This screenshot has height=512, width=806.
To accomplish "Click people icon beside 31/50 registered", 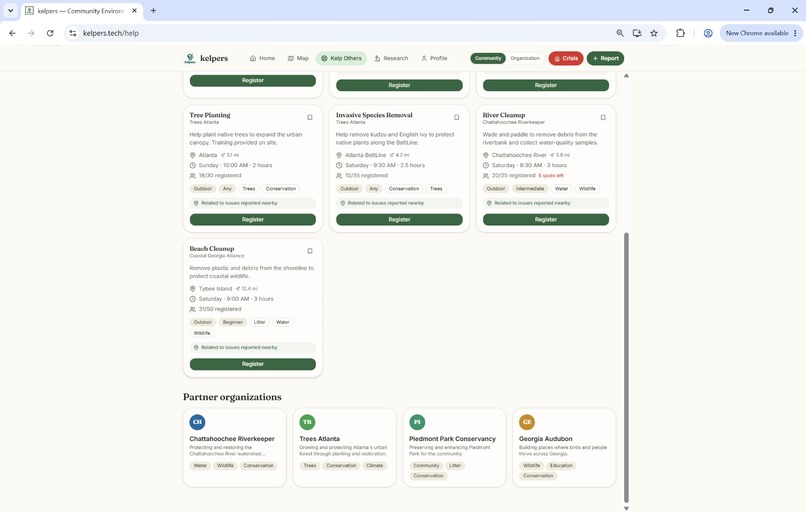I will (x=193, y=309).
